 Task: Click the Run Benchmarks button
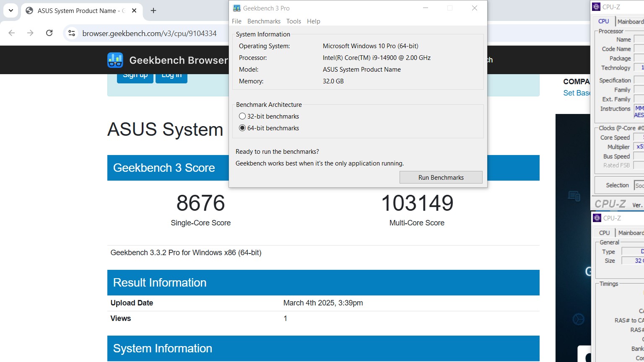pyautogui.click(x=441, y=177)
